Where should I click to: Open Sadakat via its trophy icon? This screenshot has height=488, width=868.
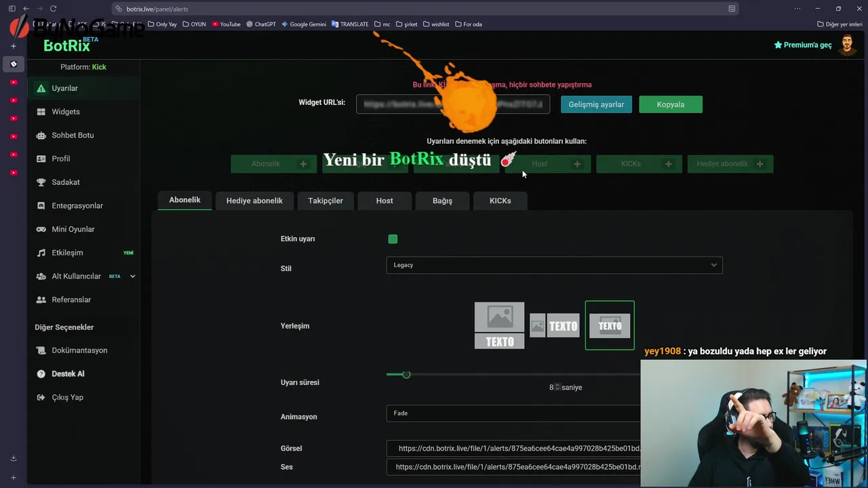(41, 182)
